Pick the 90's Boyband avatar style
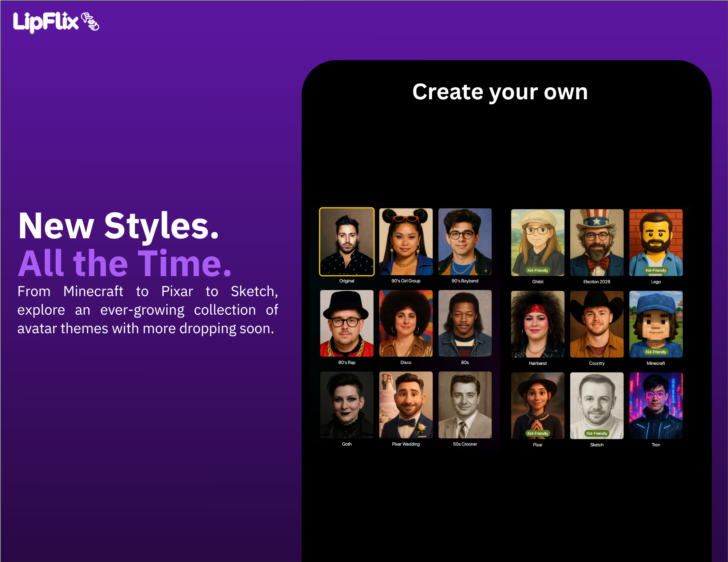The height and width of the screenshot is (562, 728). coord(465,242)
